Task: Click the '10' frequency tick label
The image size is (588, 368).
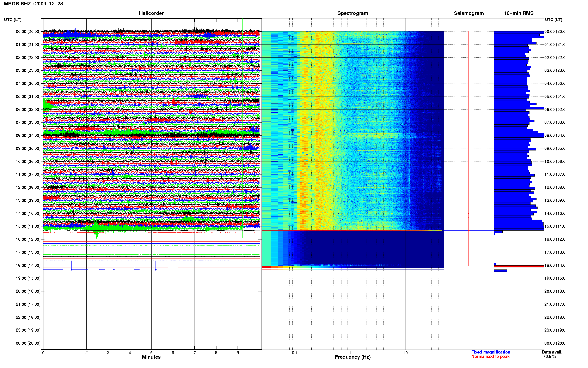Action: (x=405, y=353)
